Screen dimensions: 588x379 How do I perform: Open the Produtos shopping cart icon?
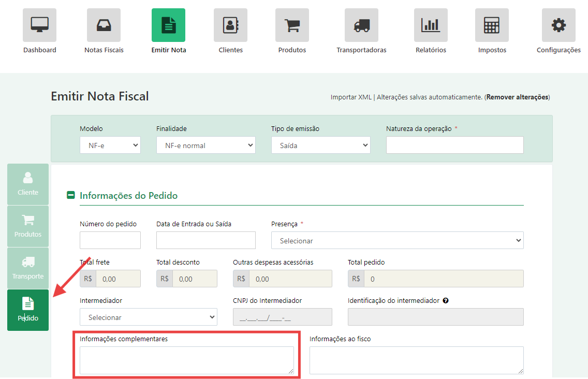pos(292,25)
